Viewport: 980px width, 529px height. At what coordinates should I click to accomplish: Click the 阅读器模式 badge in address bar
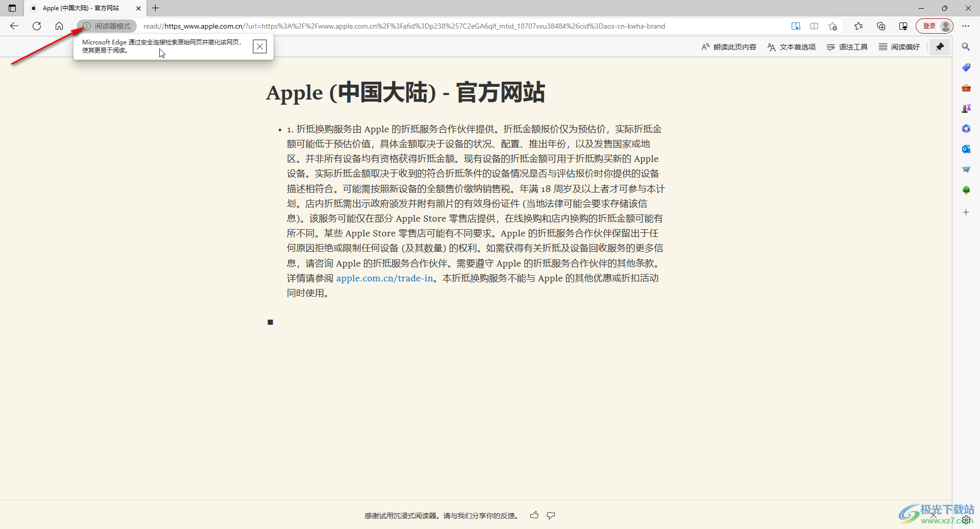point(107,26)
